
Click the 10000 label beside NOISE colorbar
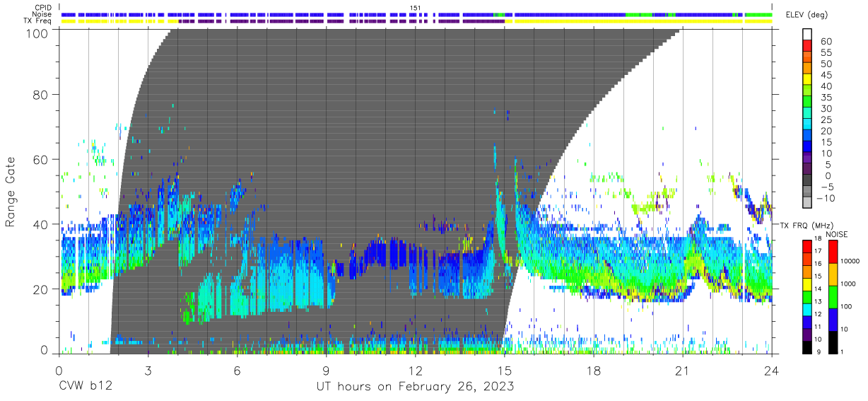850,262
